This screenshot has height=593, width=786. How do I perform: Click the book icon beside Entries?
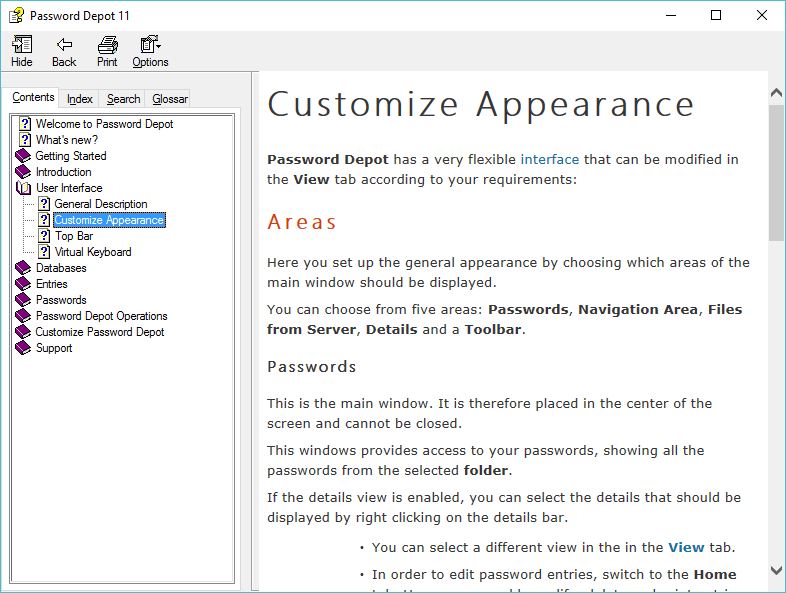[x=23, y=284]
